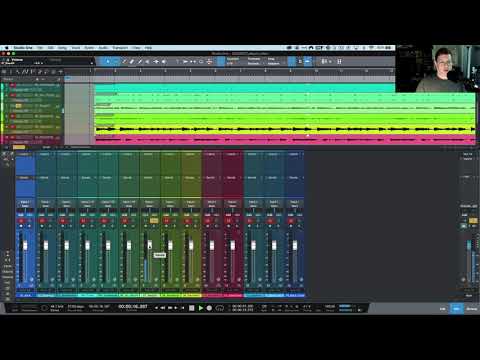Turn off the yellow Solo on mixer channel
Viewport: 480px width, 360px height.
(x=154, y=221)
